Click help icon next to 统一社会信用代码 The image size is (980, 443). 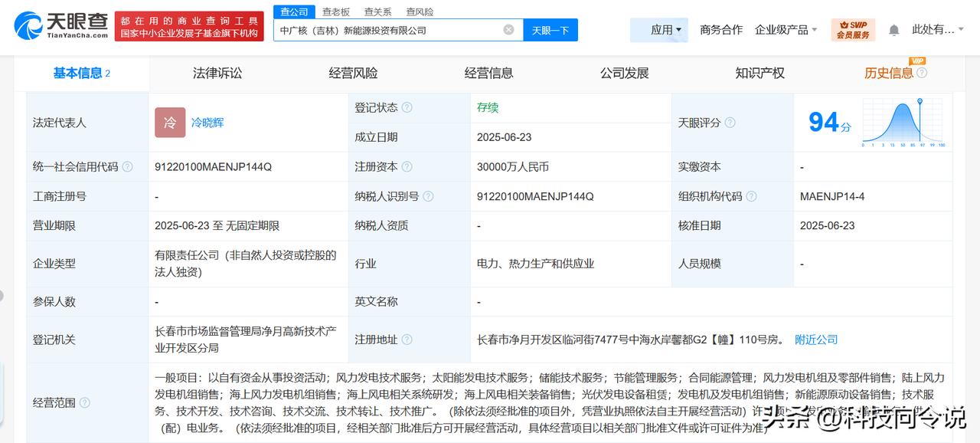click(128, 166)
